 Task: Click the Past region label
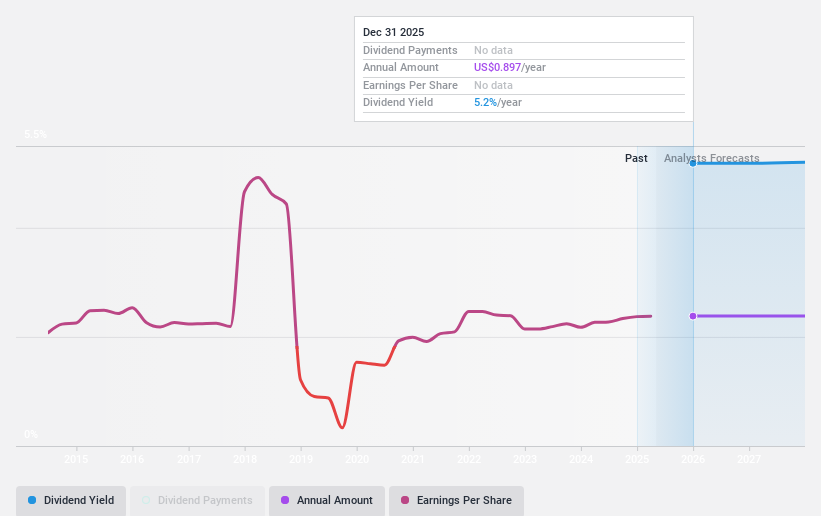click(x=636, y=158)
